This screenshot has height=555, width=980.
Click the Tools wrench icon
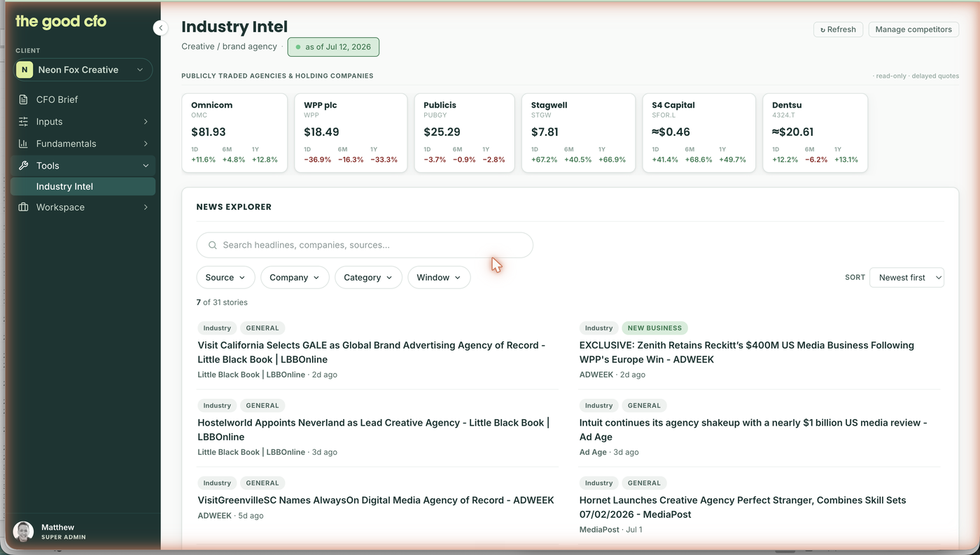(23, 166)
